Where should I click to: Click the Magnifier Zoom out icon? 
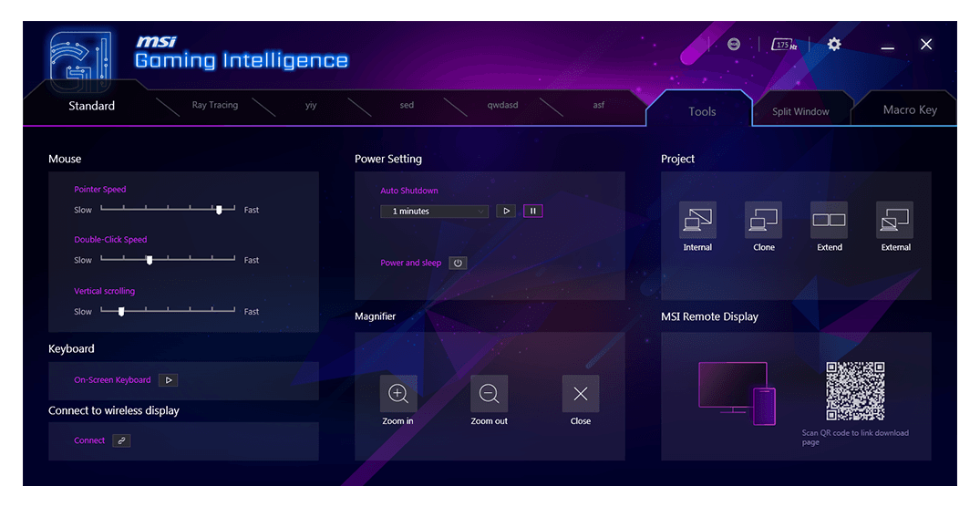click(x=489, y=394)
